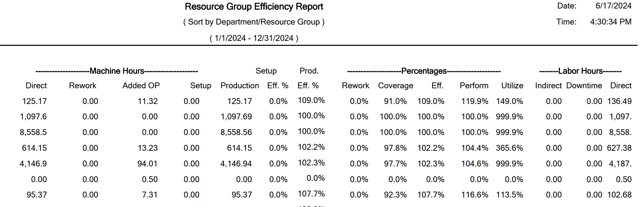Viewport: 644px width, 207px height.
Task: Click the 8,558.56 Production value
Action: (x=236, y=132)
